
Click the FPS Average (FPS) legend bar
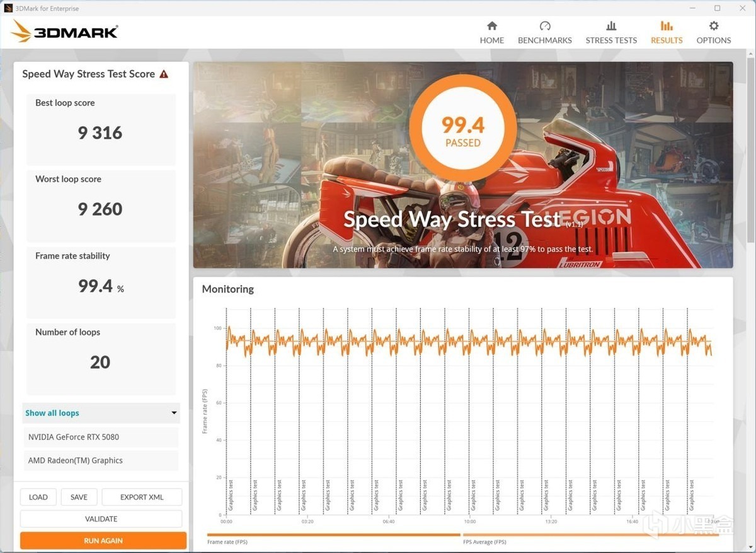pyautogui.click(x=591, y=535)
